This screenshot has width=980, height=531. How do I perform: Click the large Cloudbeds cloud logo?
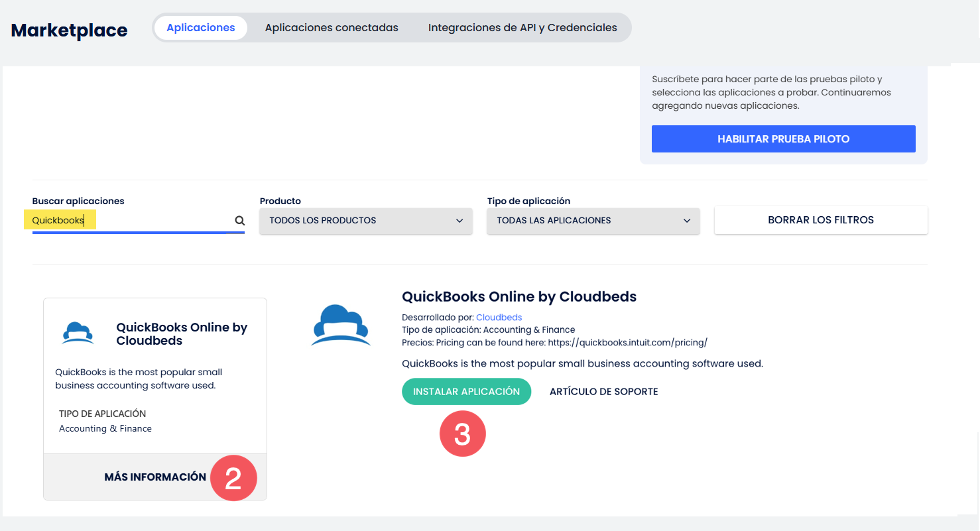pos(340,325)
